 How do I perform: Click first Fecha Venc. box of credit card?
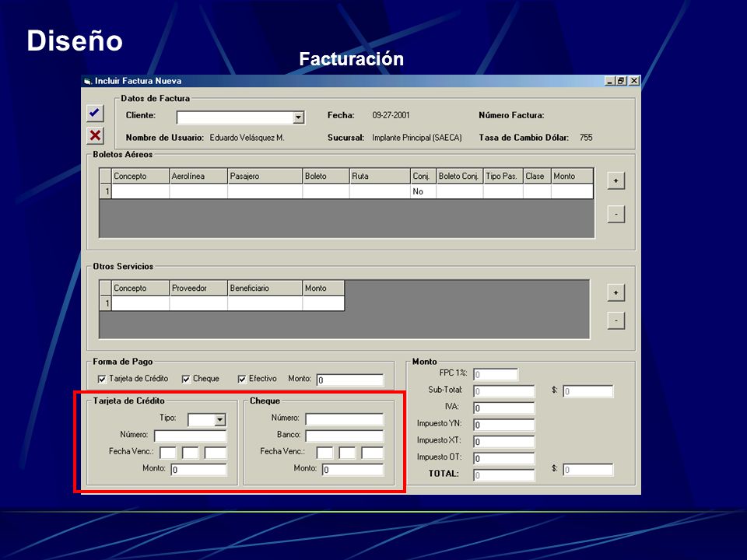[x=168, y=453]
